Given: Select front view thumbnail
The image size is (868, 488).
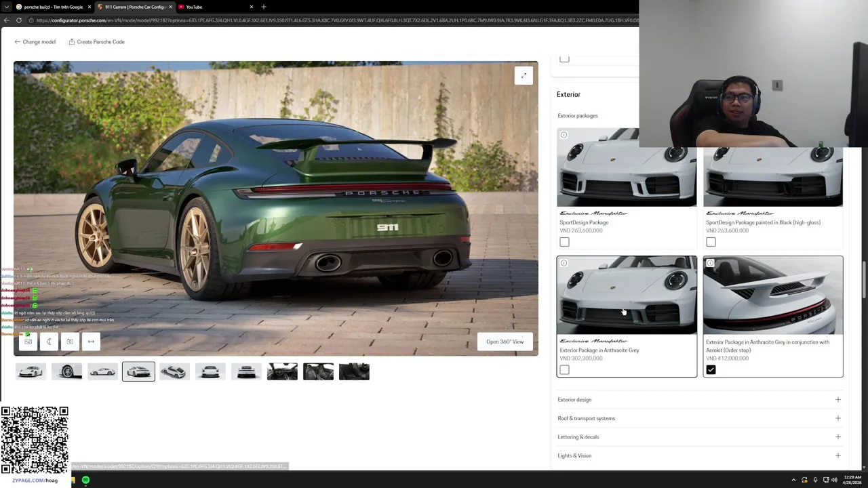Looking at the screenshot, I should [210, 371].
